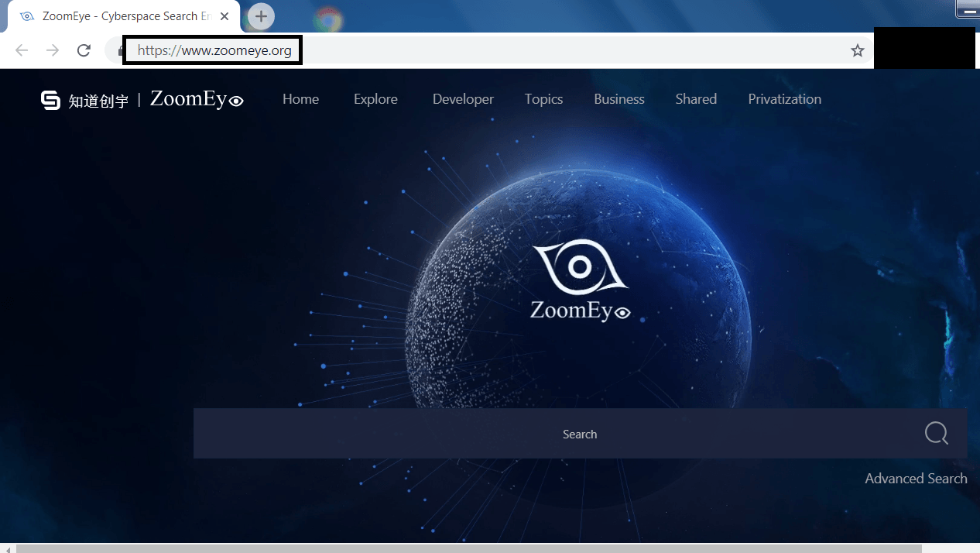The image size is (980, 553).
Task: Bookmark page with the star icon
Action: (x=857, y=50)
